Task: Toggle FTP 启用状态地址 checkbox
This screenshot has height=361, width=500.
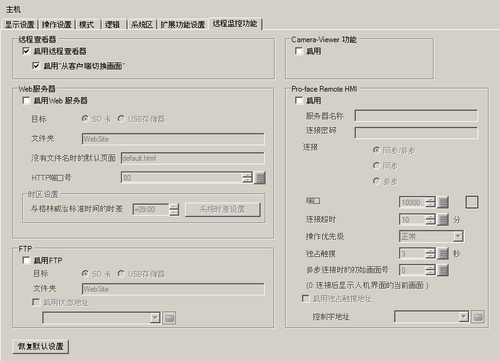Action: 36,302
